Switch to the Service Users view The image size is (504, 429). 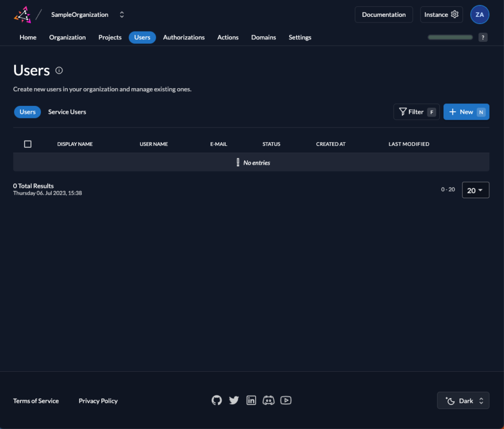click(67, 112)
